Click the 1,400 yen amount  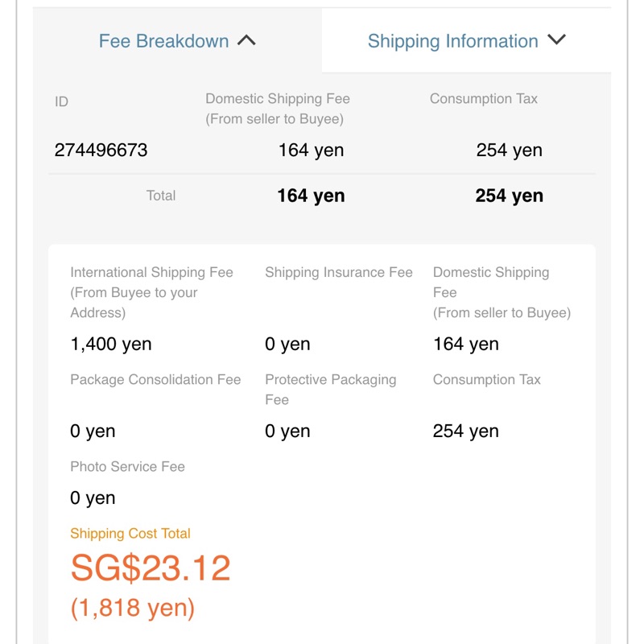click(x=111, y=345)
